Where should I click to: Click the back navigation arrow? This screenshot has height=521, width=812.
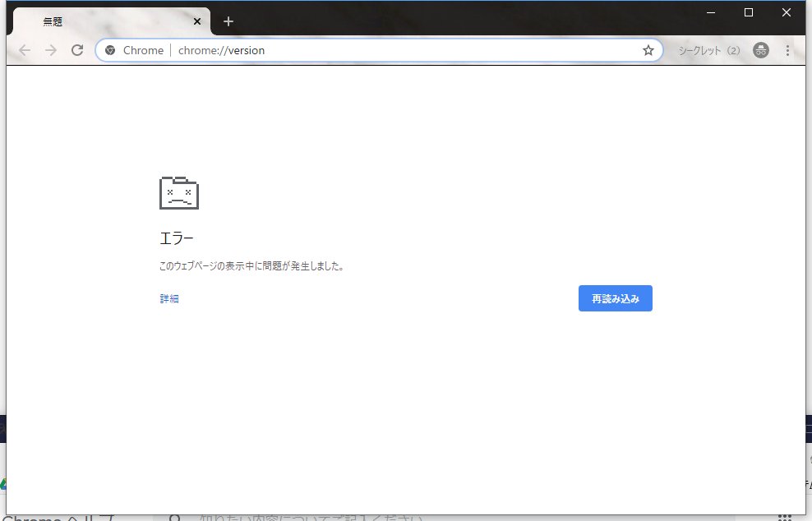click(25, 50)
